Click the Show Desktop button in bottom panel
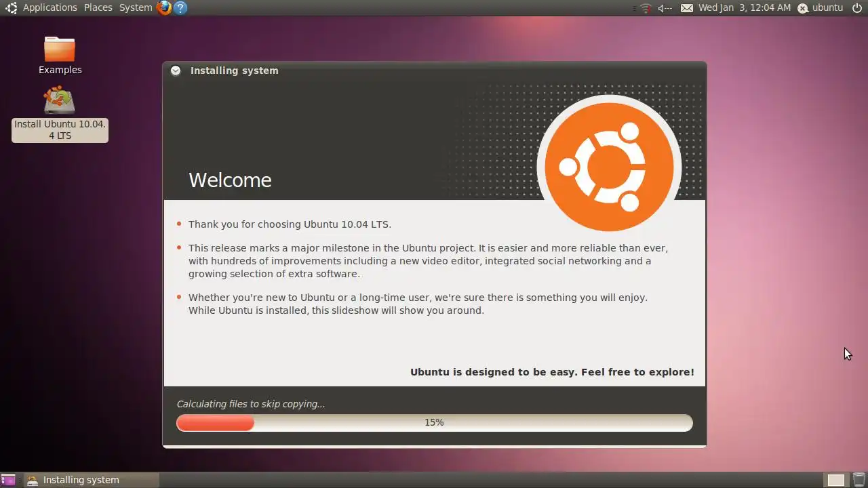This screenshot has height=488, width=868. pos(8,480)
